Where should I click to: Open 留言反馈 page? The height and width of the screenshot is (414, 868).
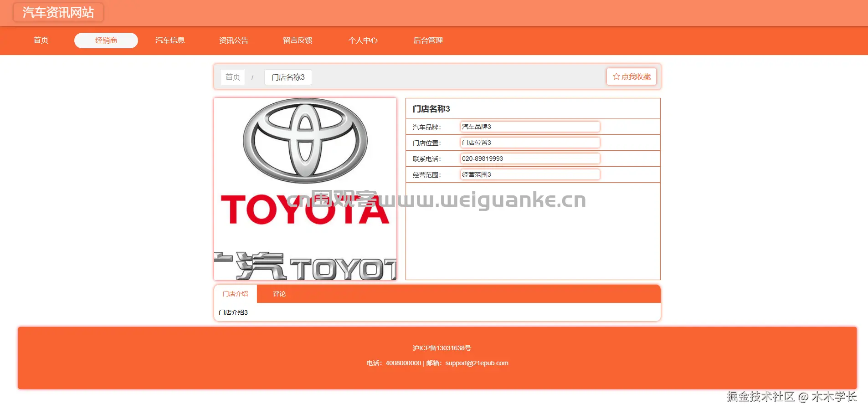(298, 40)
